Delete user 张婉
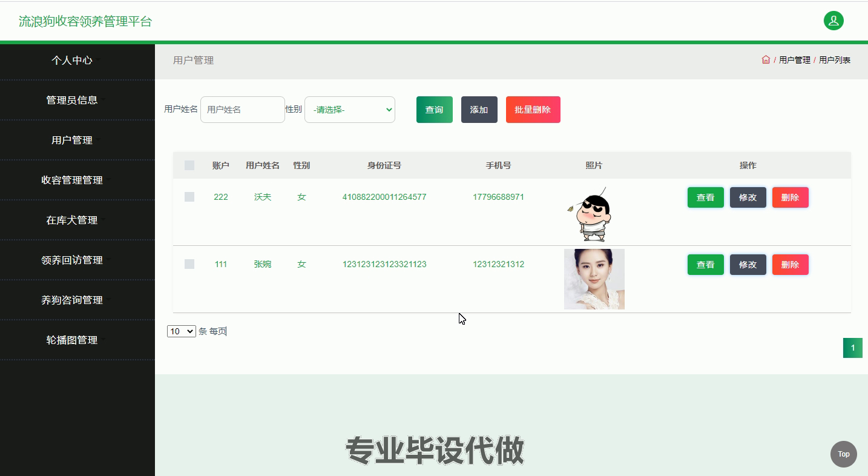Viewport: 868px width, 476px height. [791, 265]
